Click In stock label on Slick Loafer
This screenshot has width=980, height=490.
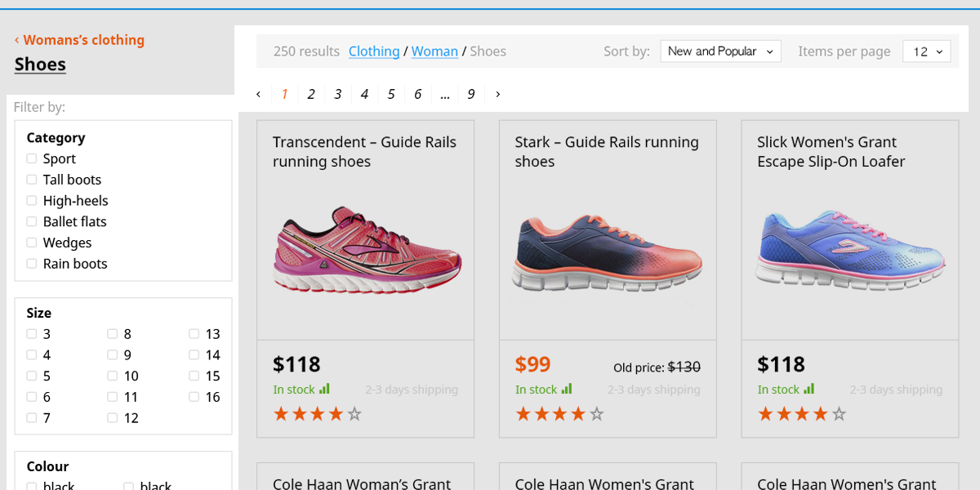pyautogui.click(x=778, y=390)
